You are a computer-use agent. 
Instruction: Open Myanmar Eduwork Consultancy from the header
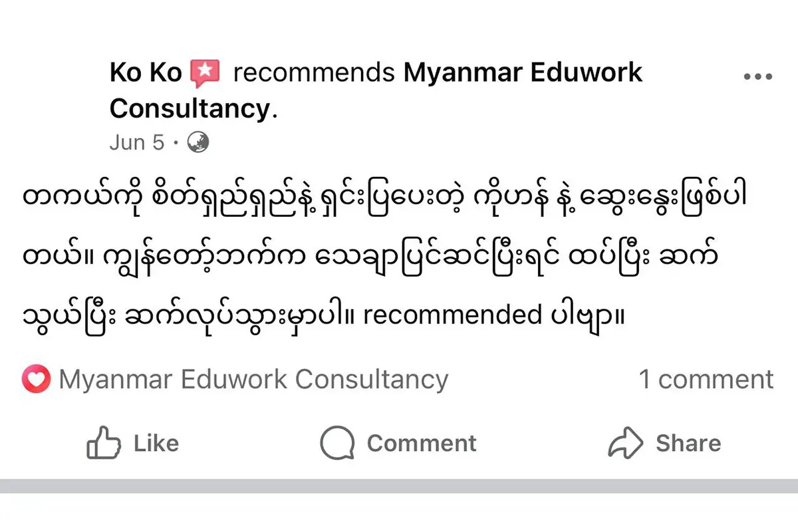click(522, 72)
